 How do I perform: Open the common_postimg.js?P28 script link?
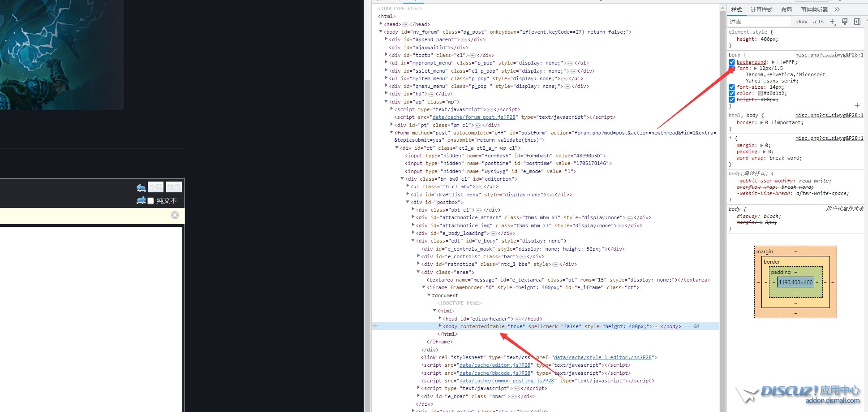point(507,381)
